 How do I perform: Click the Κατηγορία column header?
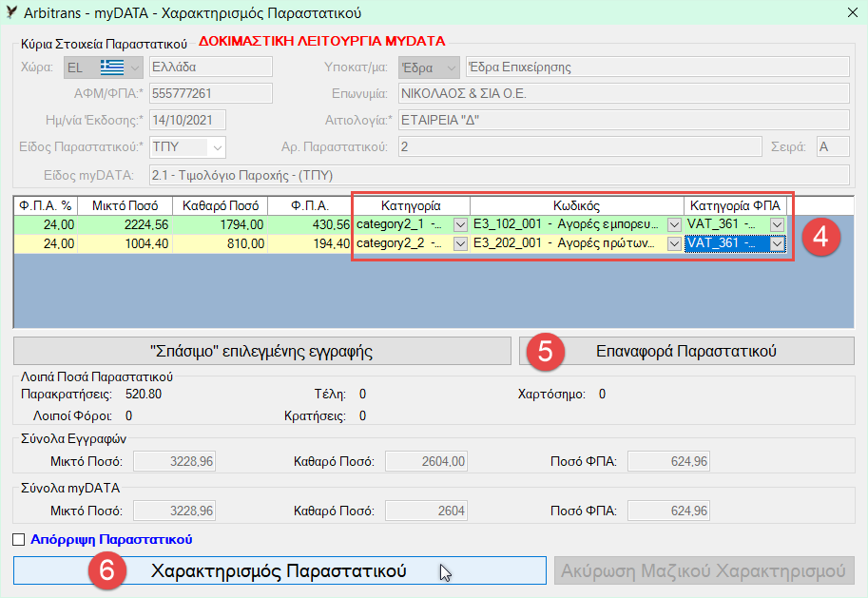(412, 206)
